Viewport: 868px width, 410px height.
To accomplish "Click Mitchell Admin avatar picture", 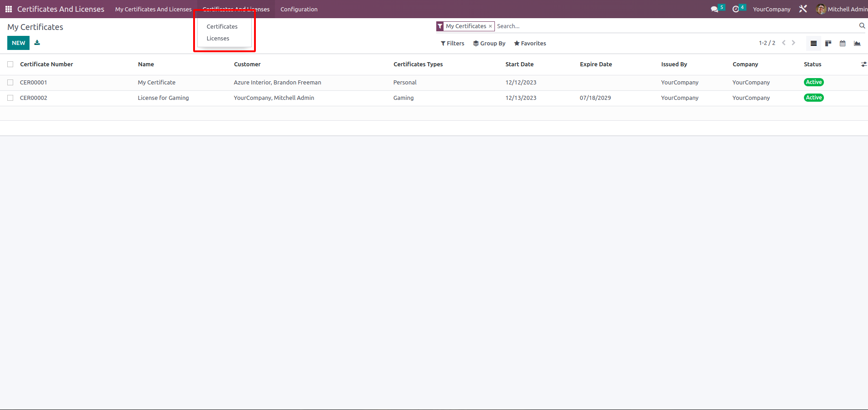I will (x=821, y=9).
